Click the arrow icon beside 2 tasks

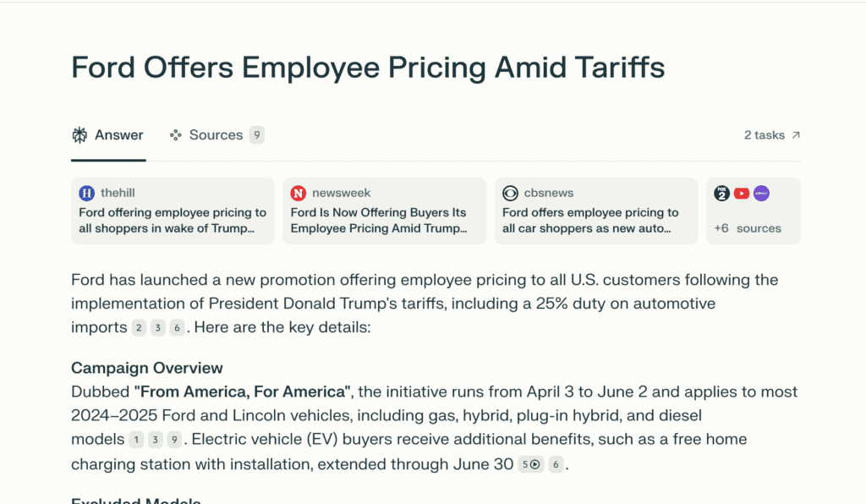795,135
